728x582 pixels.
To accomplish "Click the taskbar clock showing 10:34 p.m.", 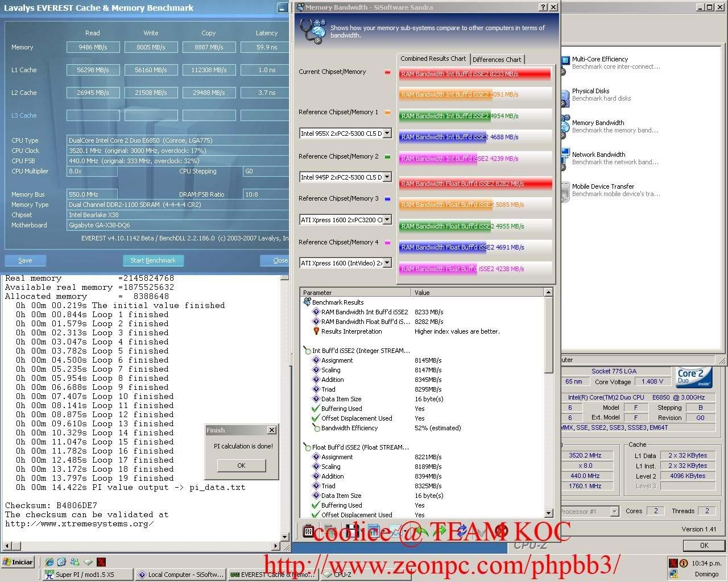I will pos(706,563).
